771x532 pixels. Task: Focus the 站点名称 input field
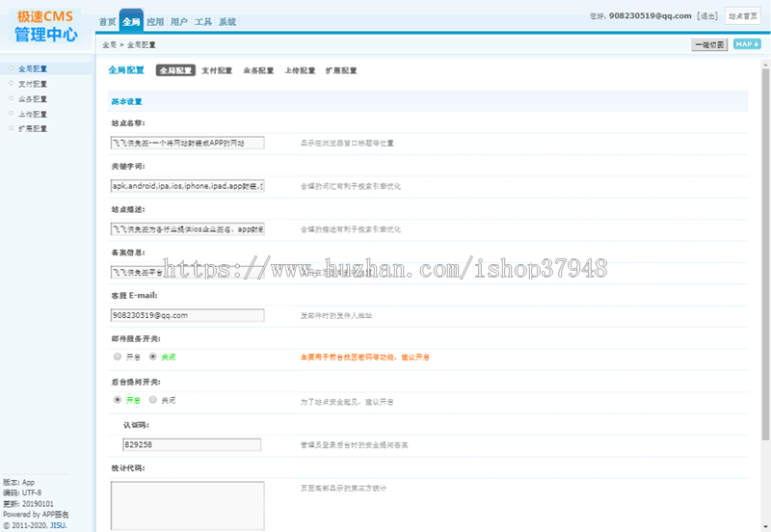coord(187,143)
